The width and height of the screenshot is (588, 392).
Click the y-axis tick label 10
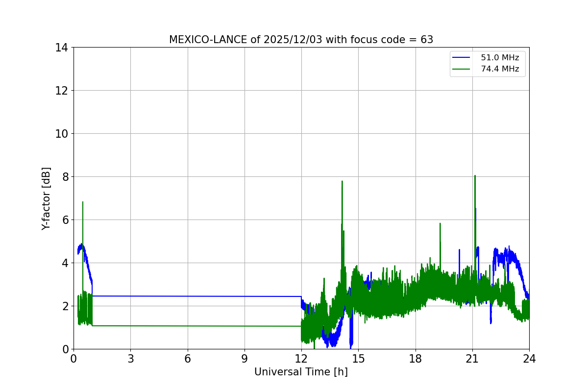pos(62,134)
